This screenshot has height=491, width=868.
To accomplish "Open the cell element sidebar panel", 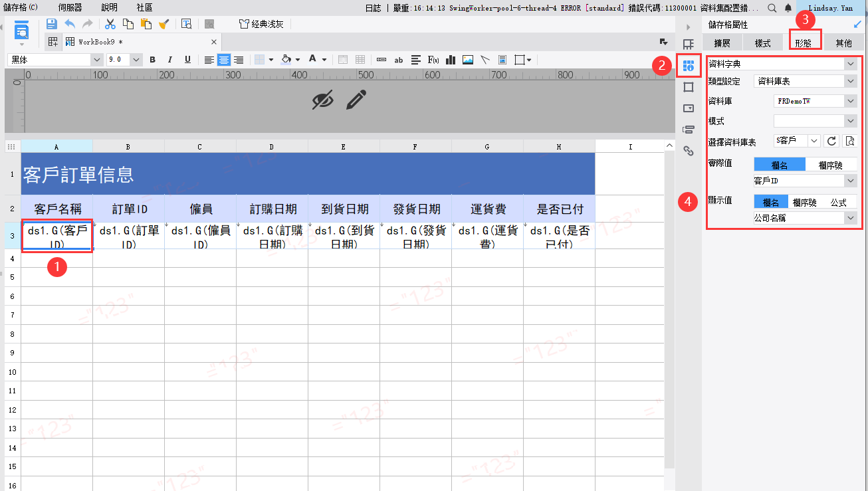I will coord(689,45).
